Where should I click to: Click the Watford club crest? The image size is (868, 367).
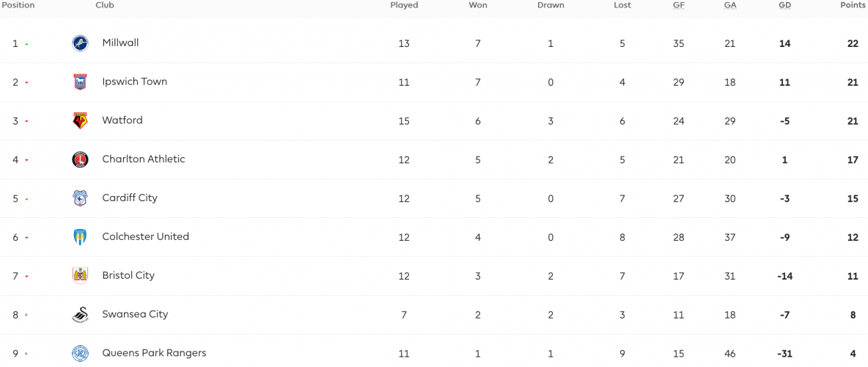point(80,121)
